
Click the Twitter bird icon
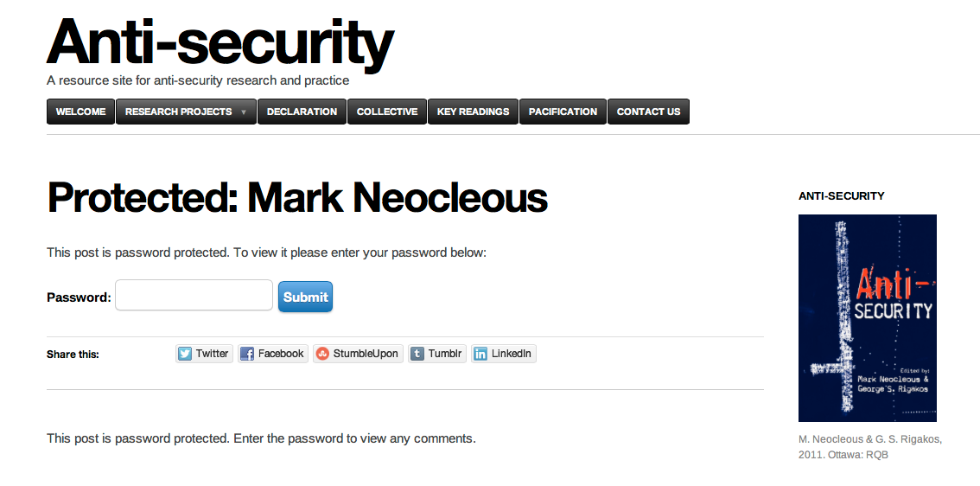(x=185, y=354)
